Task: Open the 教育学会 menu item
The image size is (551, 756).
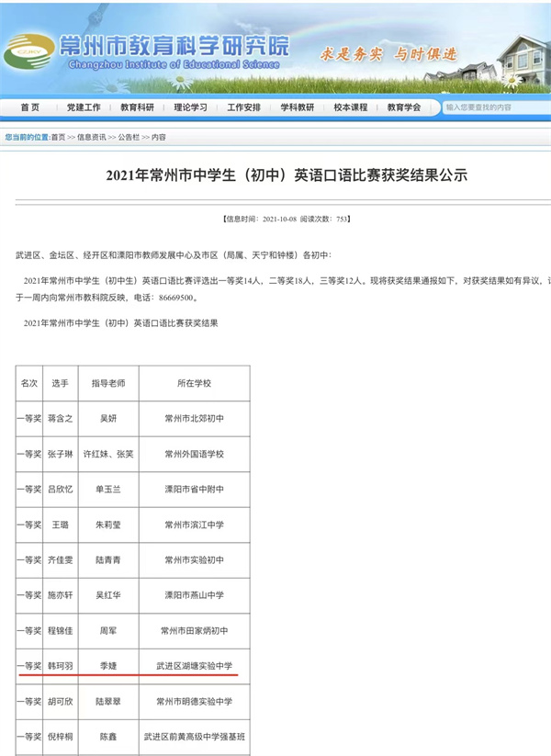Action: click(x=404, y=107)
